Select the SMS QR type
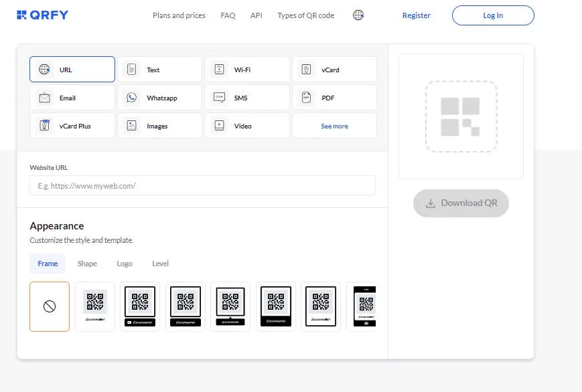Screen dimensions: 582x392 (x=247, y=98)
